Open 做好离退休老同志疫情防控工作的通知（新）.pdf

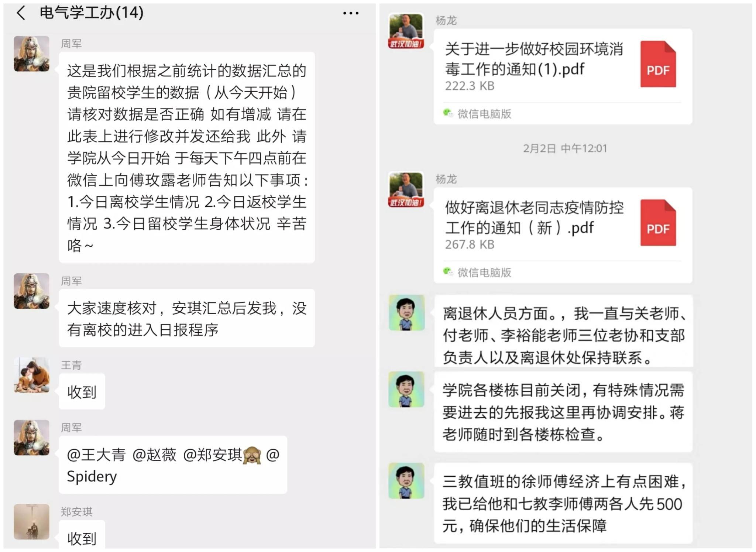[563, 235]
